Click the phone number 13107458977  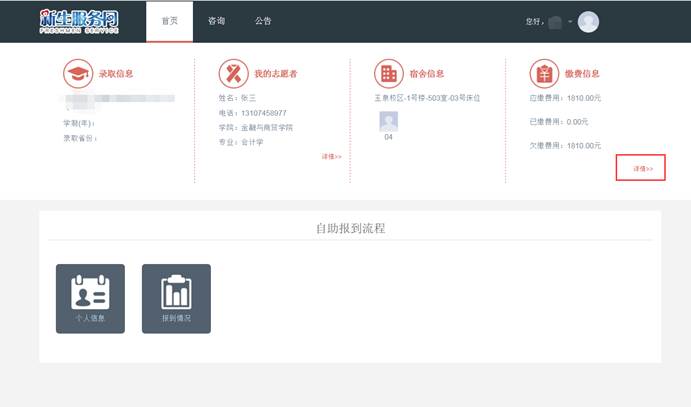tap(264, 113)
